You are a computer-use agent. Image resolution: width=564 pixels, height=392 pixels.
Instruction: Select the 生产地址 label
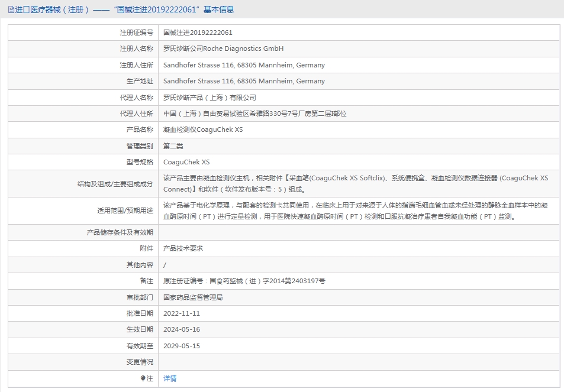click(140, 81)
